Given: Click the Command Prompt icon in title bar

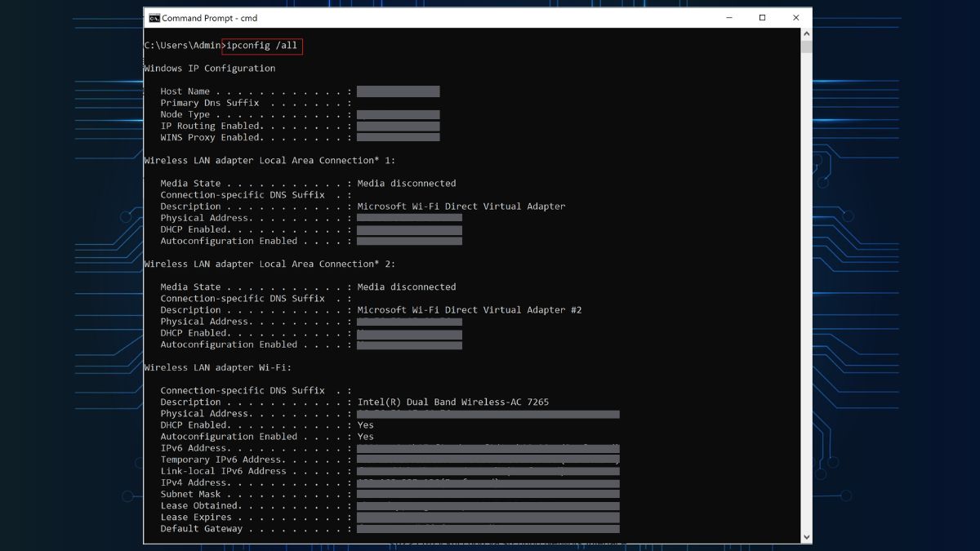Looking at the screenshot, I should point(154,18).
